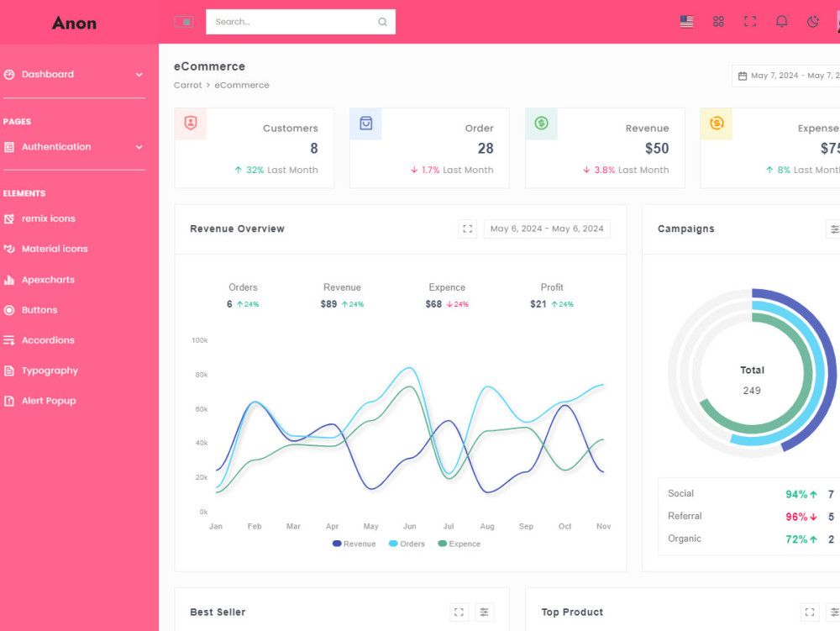Viewport: 840px width, 631px height.
Task: Click the Profit $21 stat
Action: 552,296
